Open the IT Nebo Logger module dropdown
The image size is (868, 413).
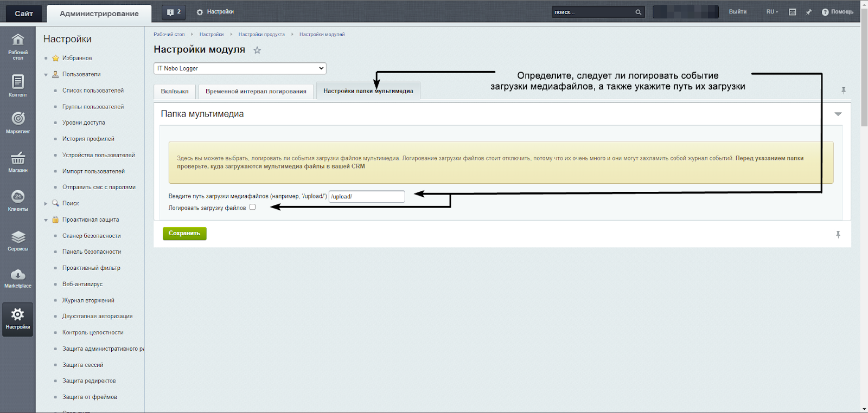(x=240, y=68)
